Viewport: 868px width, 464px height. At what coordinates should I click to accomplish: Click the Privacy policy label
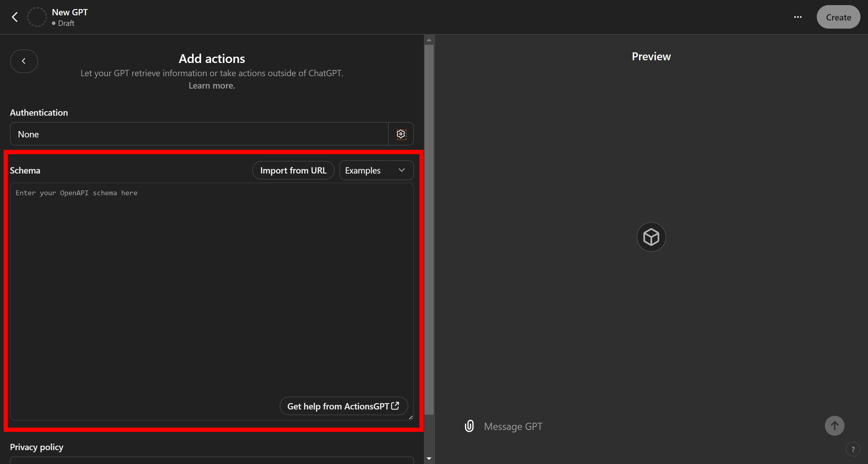[36, 447]
